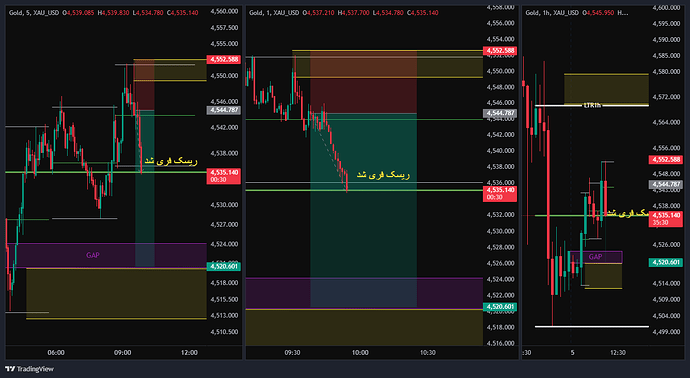Click the 12:30 time axis label
Viewport: 690px width, 378px height.
point(618,352)
